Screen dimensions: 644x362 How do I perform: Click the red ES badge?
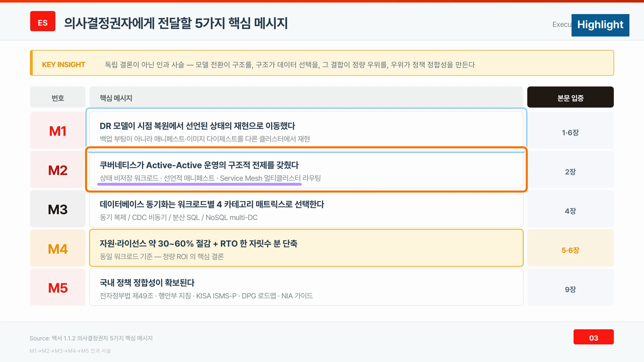pos(43,21)
